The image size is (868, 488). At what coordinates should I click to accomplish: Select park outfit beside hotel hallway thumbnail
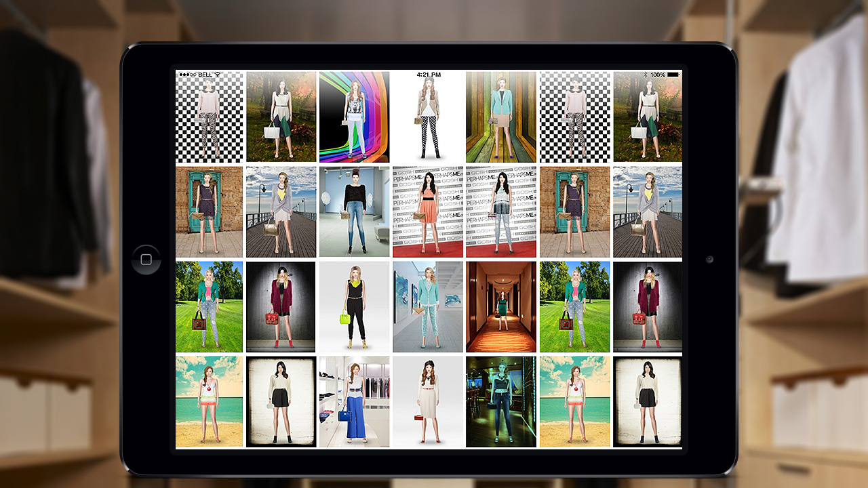(574, 306)
